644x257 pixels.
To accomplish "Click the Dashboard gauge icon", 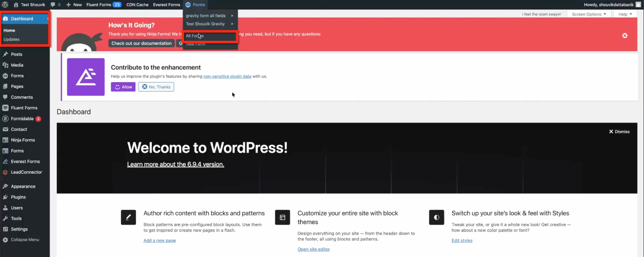I will click(x=5, y=19).
